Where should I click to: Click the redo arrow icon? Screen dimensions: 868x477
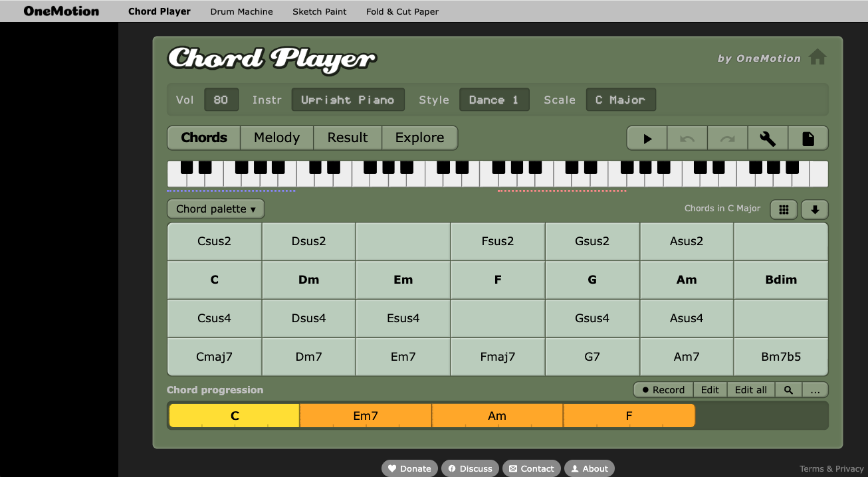pos(728,139)
